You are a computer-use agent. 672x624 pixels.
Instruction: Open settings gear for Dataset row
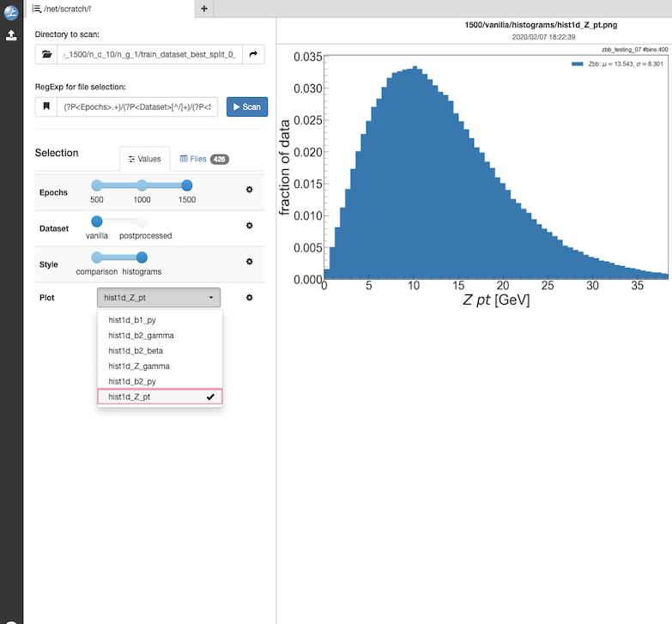[x=250, y=226]
